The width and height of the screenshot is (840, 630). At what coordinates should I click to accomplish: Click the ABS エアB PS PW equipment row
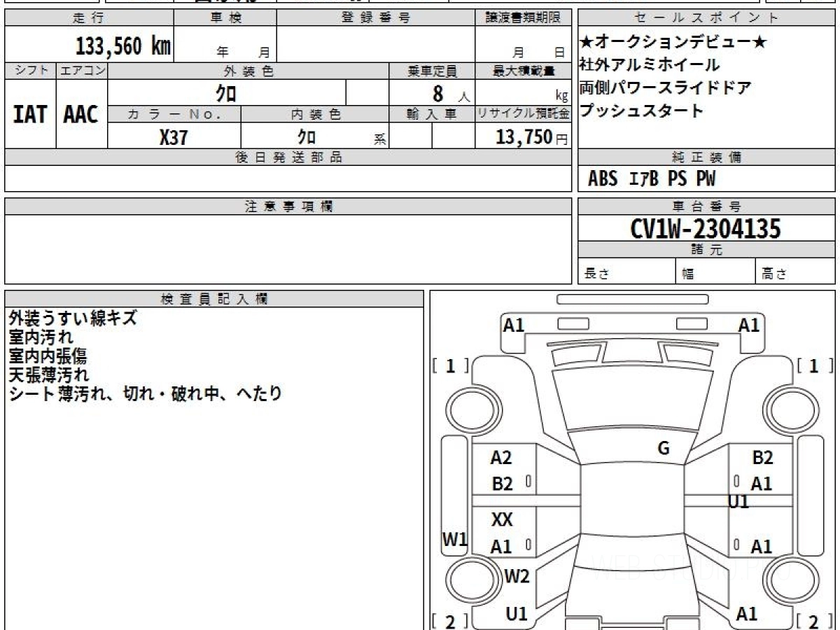coord(652,179)
